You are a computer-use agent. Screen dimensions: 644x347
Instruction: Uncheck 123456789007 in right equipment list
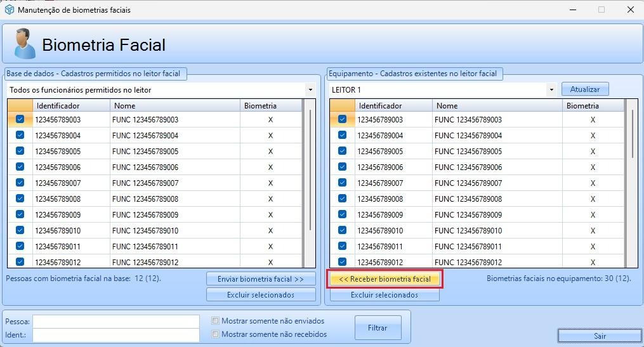point(342,183)
